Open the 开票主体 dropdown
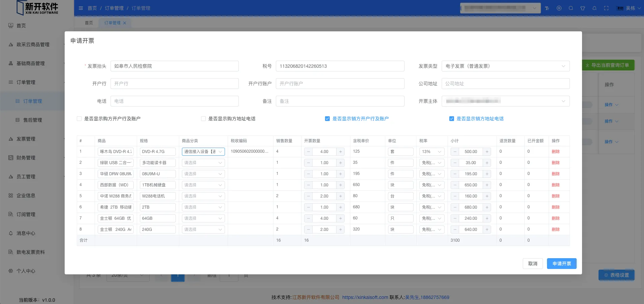 tap(505, 101)
